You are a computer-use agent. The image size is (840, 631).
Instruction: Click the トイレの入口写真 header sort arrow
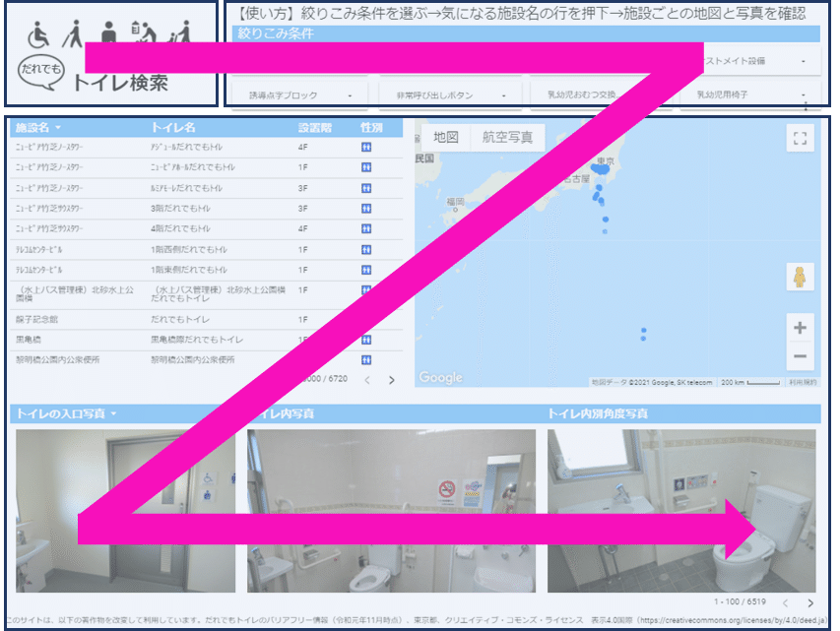click(113, 413)
